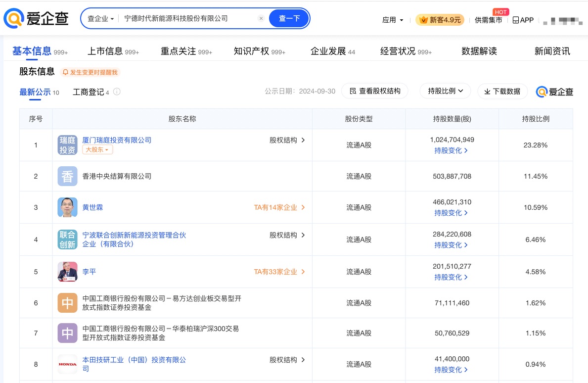The width and height of the screenshot is (588, 383).
Task: Open 股权结构 for 本田技研工业
Action: point(287,360)
